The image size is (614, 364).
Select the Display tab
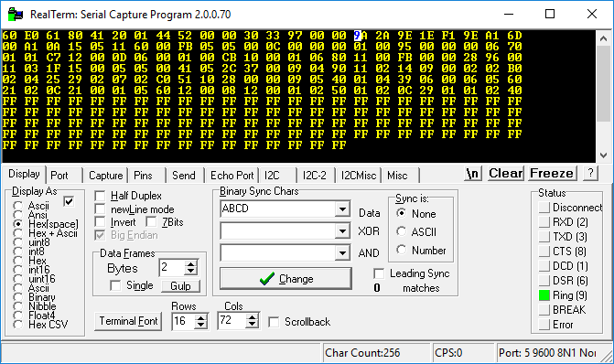tap(25, 174)
